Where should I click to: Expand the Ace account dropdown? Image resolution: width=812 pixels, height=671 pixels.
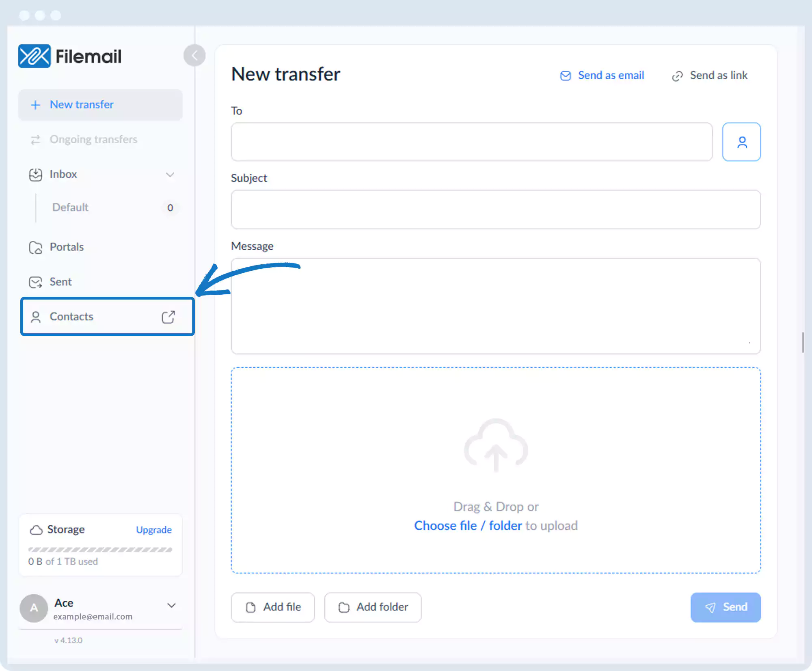point(171,605)
